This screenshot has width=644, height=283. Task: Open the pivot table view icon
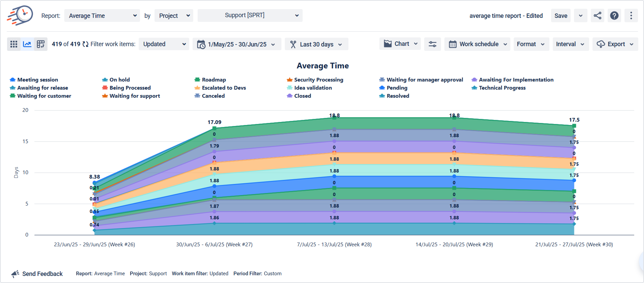point(41,44)
